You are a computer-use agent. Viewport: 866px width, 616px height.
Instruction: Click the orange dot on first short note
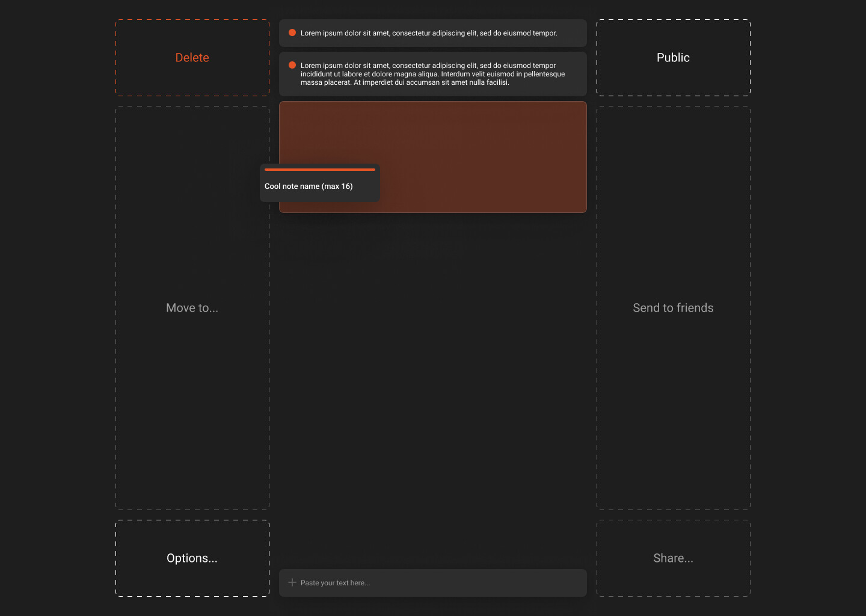point(292,32)
